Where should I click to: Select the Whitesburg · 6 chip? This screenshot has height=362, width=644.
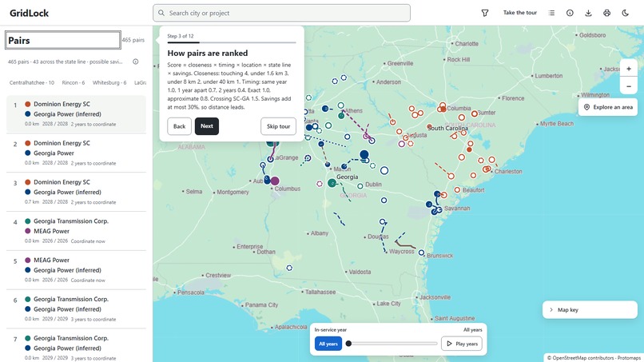109,82
